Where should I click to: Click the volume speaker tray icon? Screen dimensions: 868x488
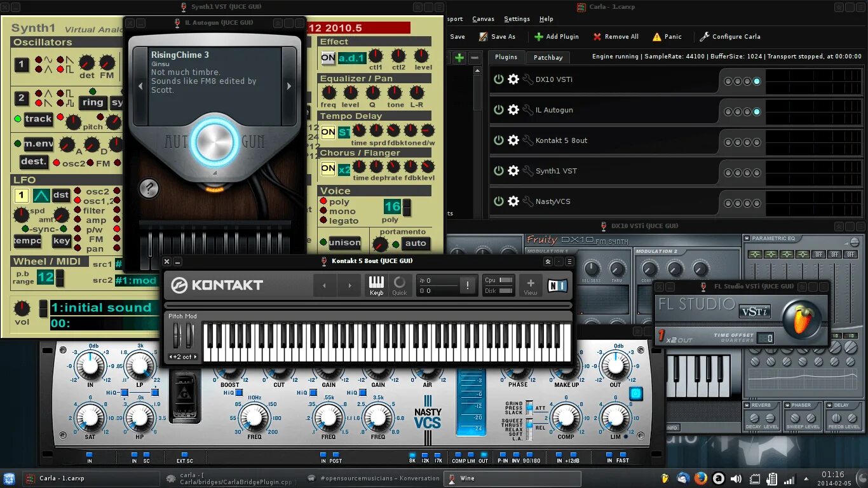coord(736,478)
